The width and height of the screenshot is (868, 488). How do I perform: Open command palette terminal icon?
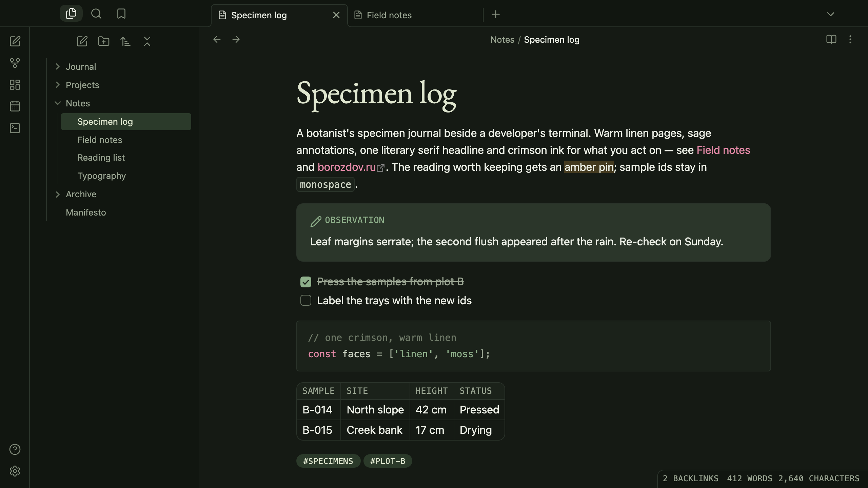click(x=15, y=128)
